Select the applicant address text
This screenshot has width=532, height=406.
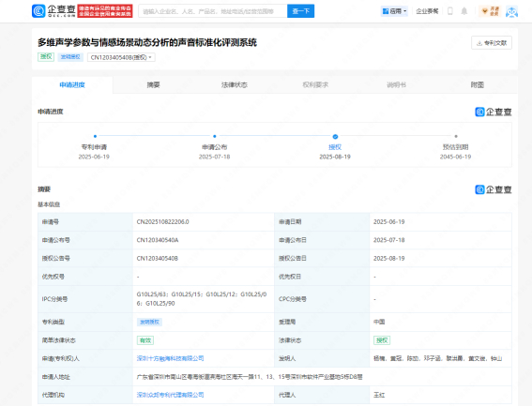[x=250, y=377]
